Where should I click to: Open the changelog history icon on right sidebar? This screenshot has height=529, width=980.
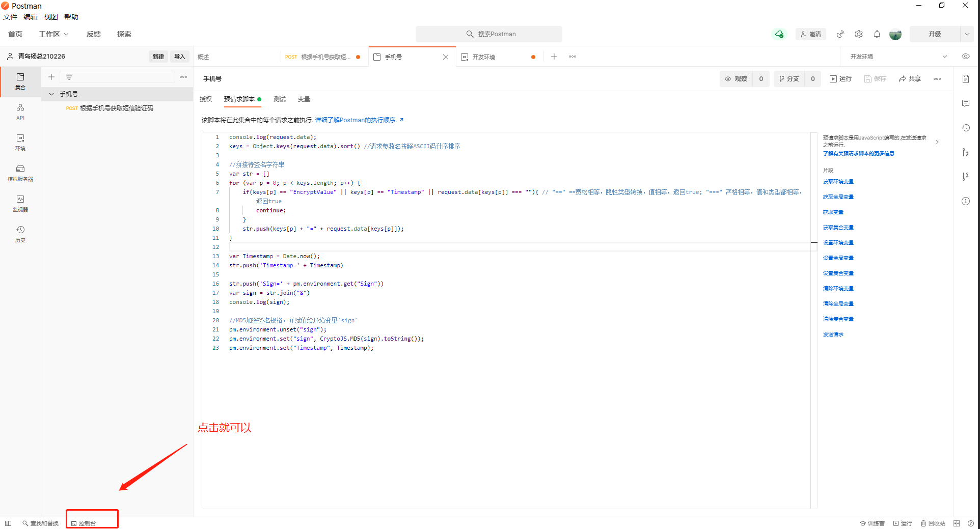coord(966,128)
